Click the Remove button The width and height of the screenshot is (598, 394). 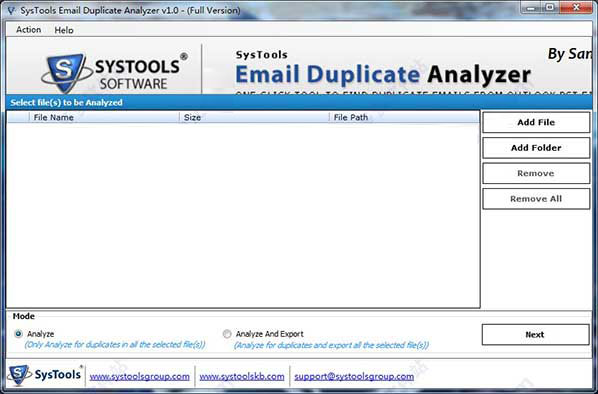point(536,173)
